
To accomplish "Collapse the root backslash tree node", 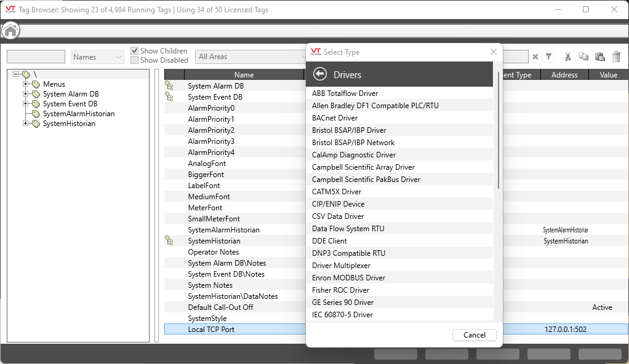I will tap(16, 74).
